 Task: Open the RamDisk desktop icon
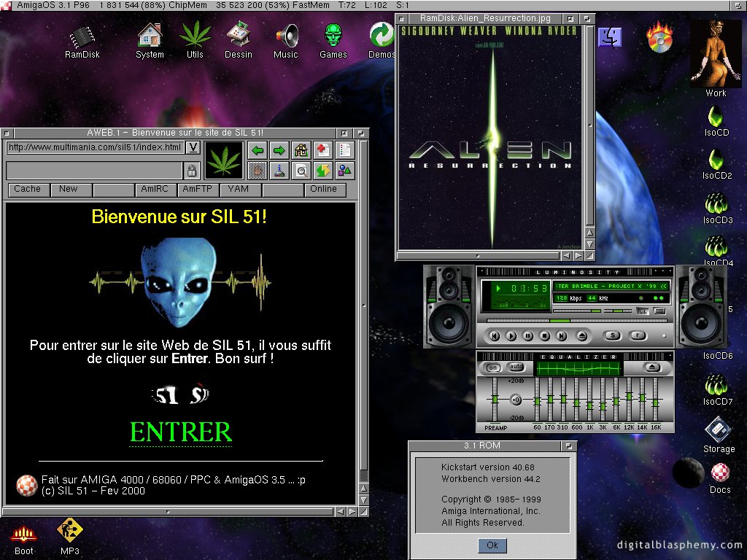[x=82, y=40]
